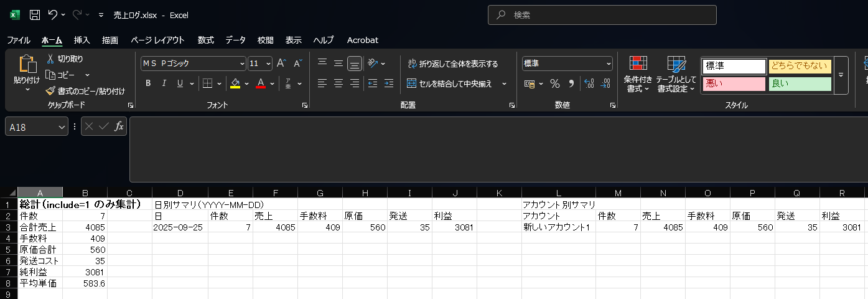Click the yellow fill color button

pos(235,83)
